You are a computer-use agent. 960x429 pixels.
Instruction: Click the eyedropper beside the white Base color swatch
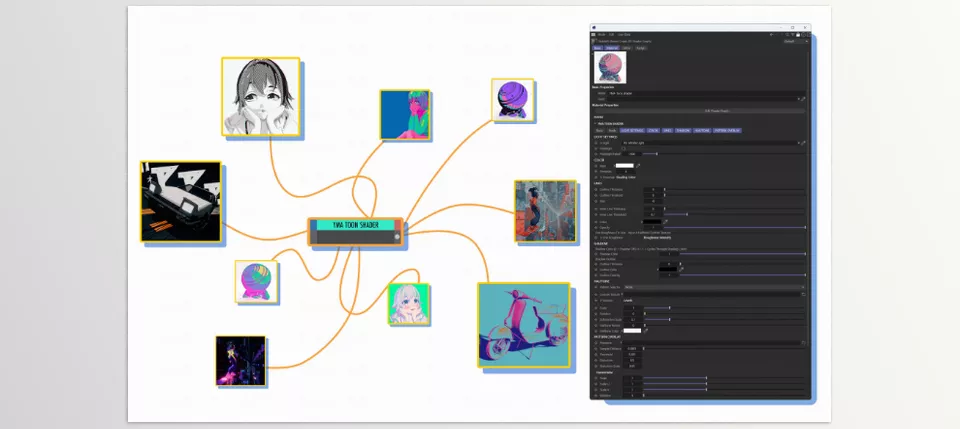click(638, 165)
